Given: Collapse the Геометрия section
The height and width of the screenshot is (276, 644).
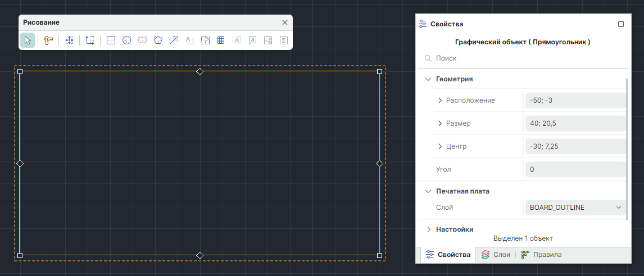Looking at the screenshot, I should (429, 79).
